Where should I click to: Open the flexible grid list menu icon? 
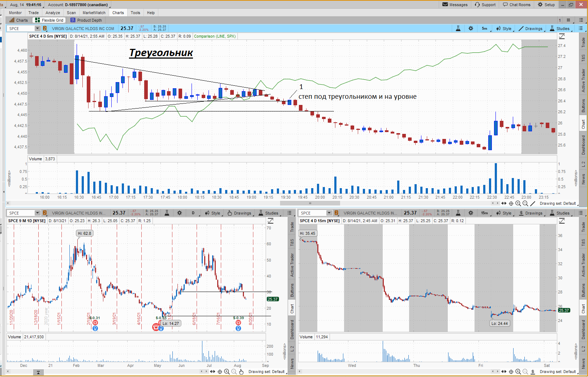pos(581,20)
